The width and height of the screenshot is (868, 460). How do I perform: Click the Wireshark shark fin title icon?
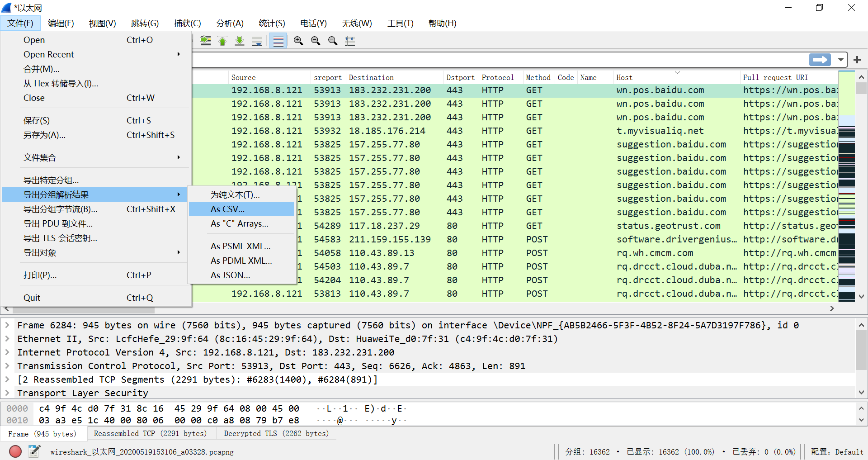6,8
